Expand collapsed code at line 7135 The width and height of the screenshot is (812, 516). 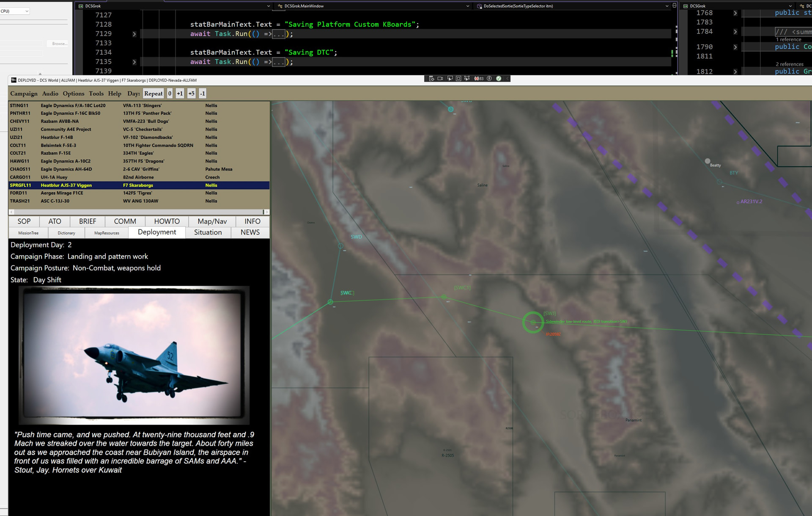pyautogui.click(x=134, y=62)
